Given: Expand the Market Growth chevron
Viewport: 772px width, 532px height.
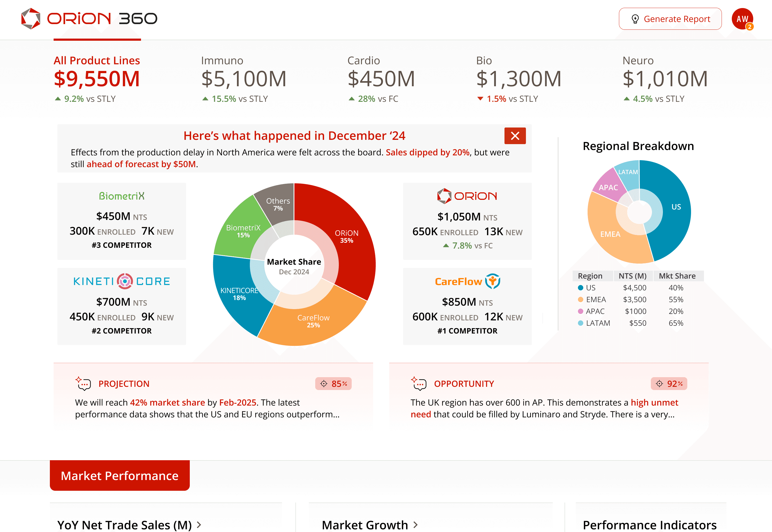Looking at the screenshot, I should (x=415, y=525).
